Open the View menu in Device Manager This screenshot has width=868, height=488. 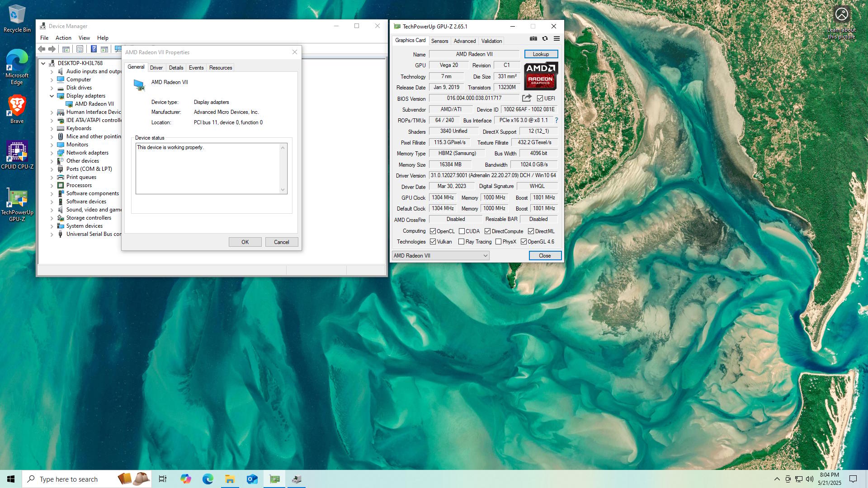(84, 38)
